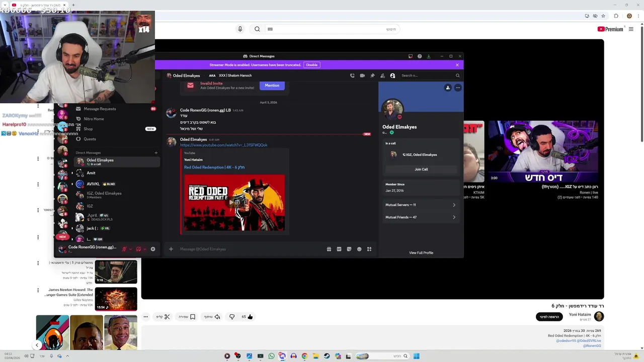Expand Mutual Friends — 47

pos(421,217)
